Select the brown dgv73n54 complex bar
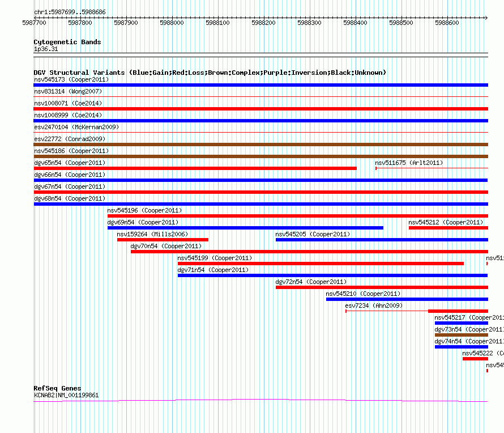 click(x=462, y=335)
